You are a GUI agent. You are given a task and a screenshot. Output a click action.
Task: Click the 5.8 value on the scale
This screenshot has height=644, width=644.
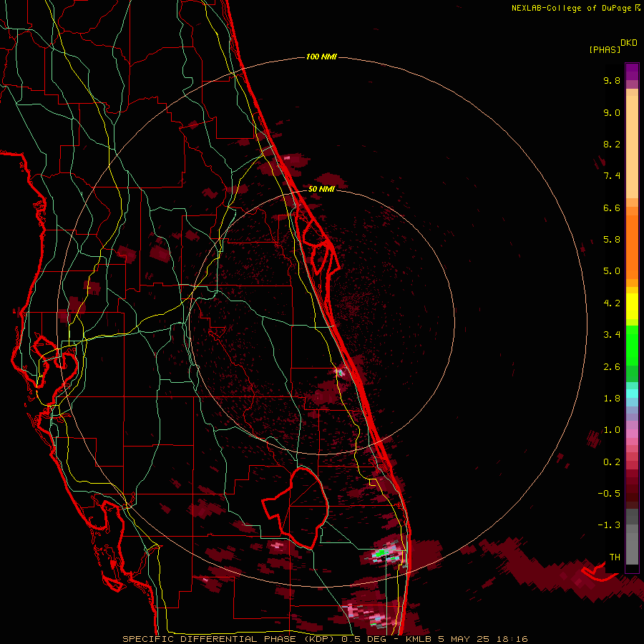click(x=612, y=240)
